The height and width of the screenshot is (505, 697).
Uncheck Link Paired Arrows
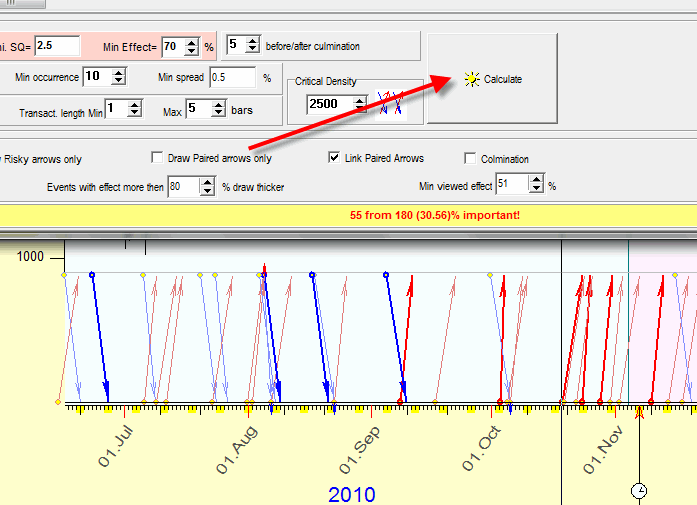pyautogui.click(x=335, y=158)
